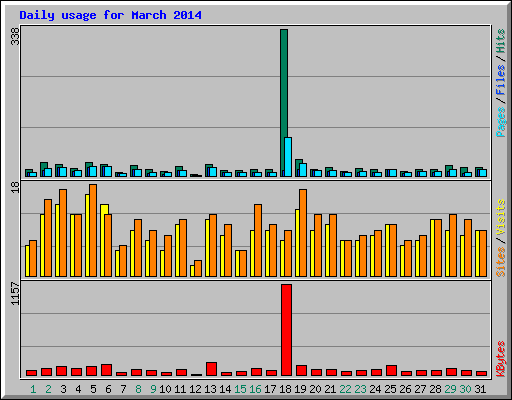Viewport: 512px width, 400px height.
Task: Click day label 29 on the x-axis
Action: pos(450,389)
